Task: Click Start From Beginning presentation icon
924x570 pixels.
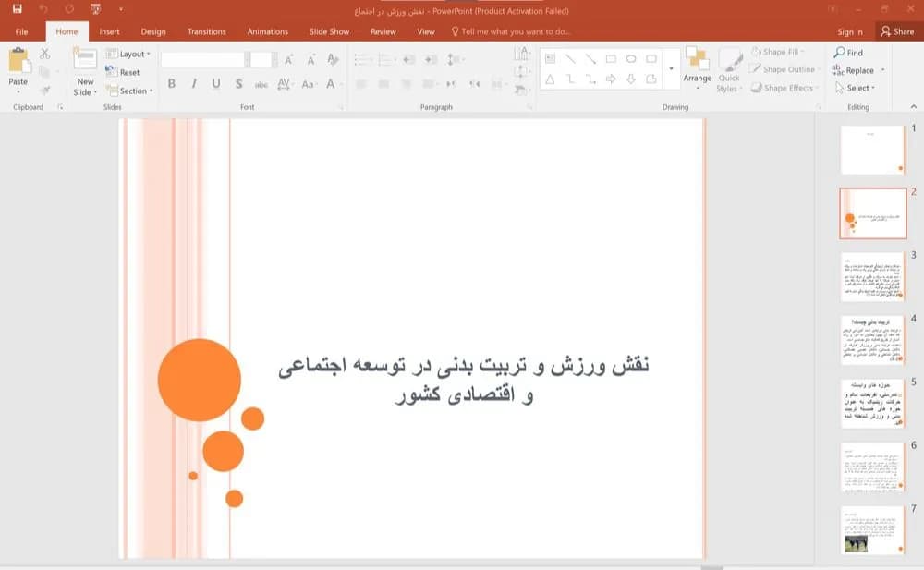Action: pos(95,9)
